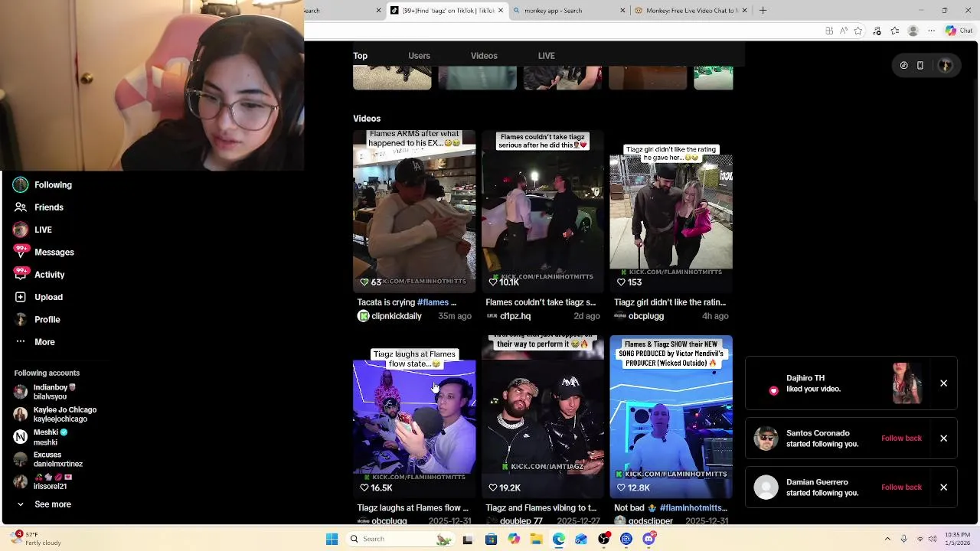
Task: Open the Activity notifications item
Action: [x=39, y=275]
